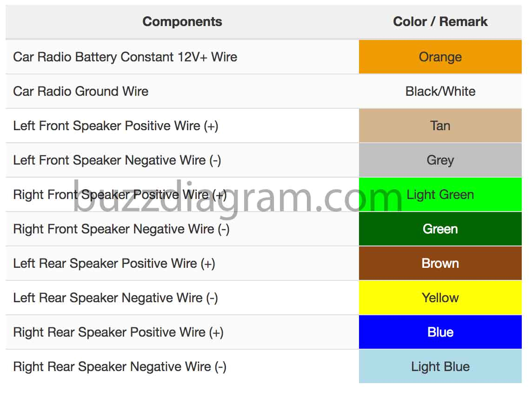This screenshot has width=532, height=398.
Task: Click the Yellow color cell
Action: pos(440,298)
